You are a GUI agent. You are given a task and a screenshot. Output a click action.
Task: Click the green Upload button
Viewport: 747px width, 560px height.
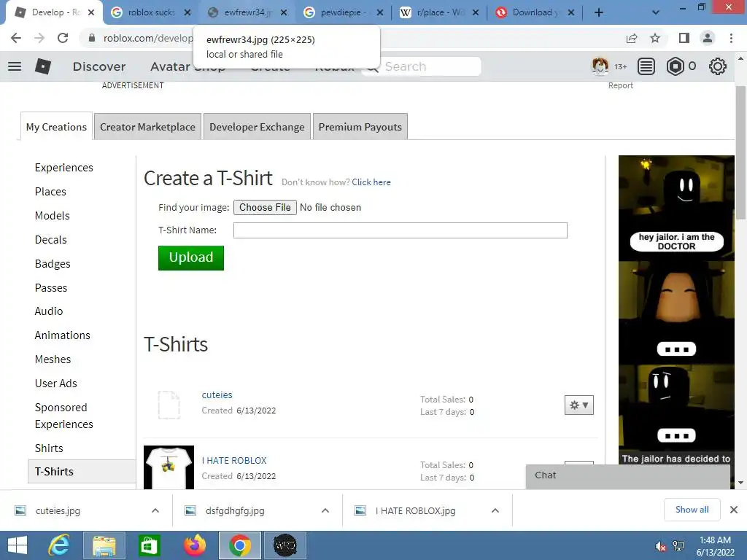coord(191,257)
